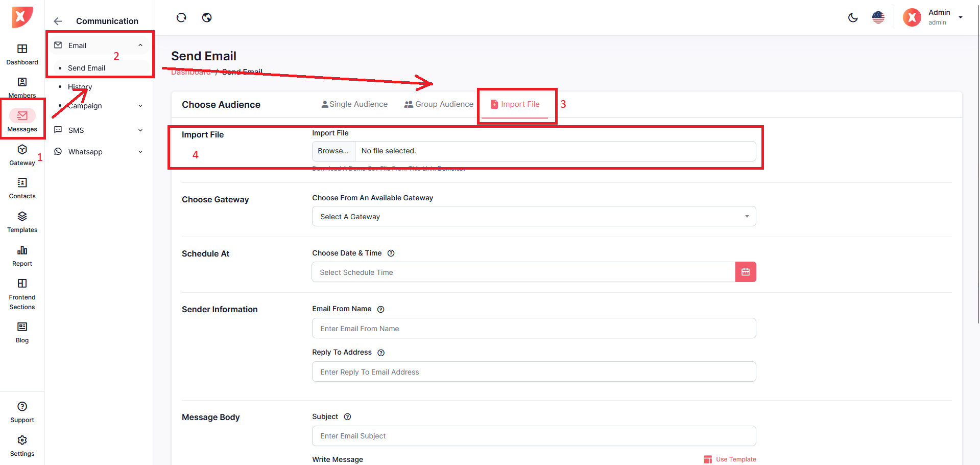The height and width of the screenshot is (465, 980).
Task: Open Templates from the left sidebar
Action: (x=22, y=222)
